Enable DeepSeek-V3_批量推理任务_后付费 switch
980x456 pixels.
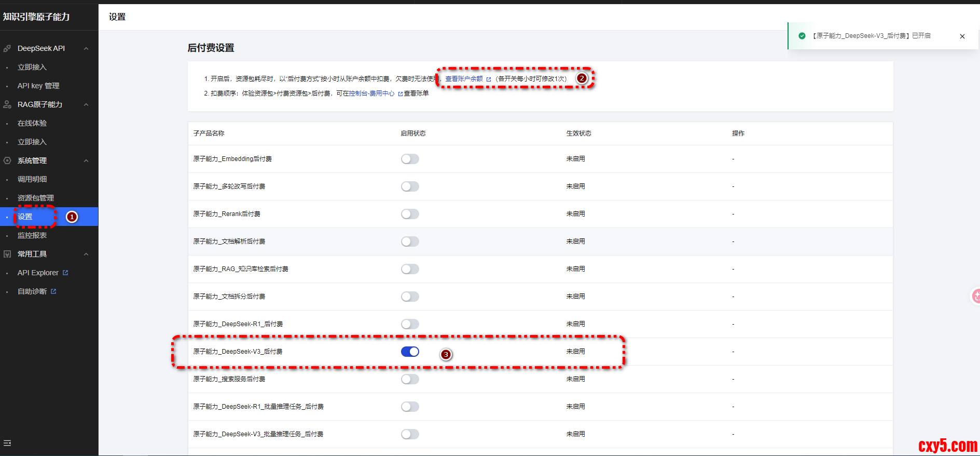pyautogui.click(x=410, y=434)
